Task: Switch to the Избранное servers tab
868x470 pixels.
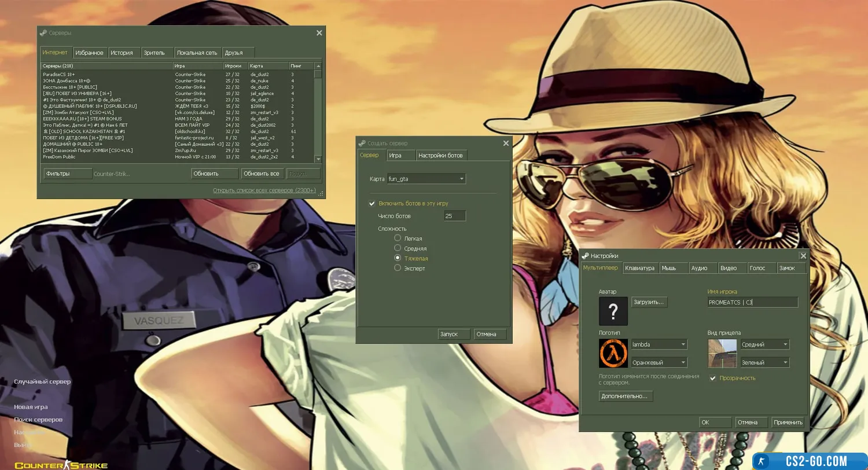Action: coord(90,53)
